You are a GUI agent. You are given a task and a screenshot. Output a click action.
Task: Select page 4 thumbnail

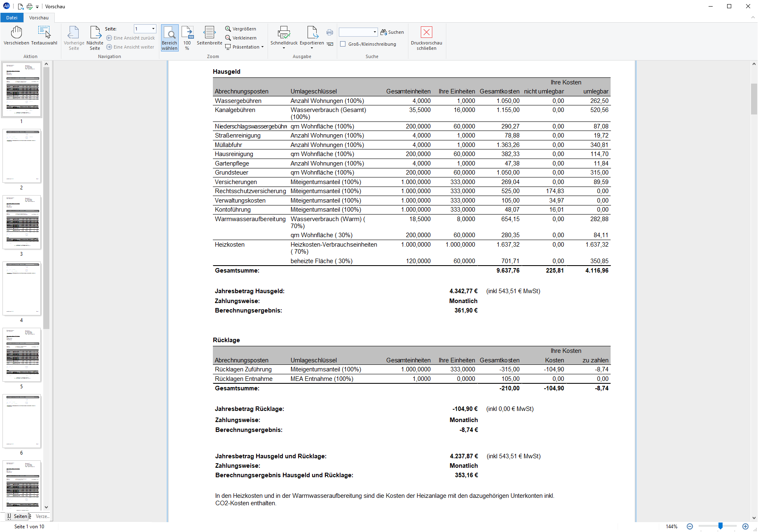coord(22,288)
